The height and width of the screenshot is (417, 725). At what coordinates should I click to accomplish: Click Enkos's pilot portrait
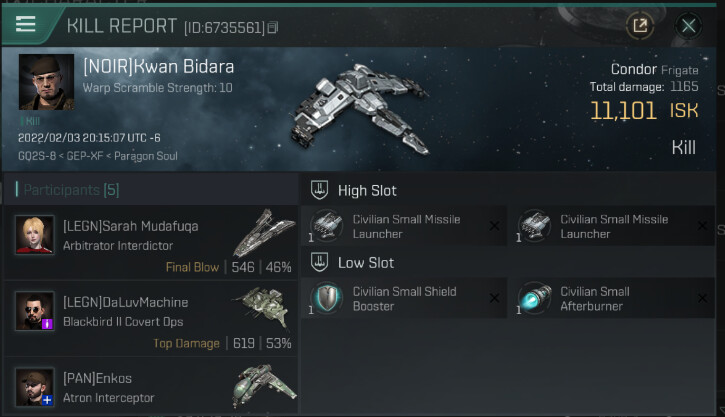point(35,386)
